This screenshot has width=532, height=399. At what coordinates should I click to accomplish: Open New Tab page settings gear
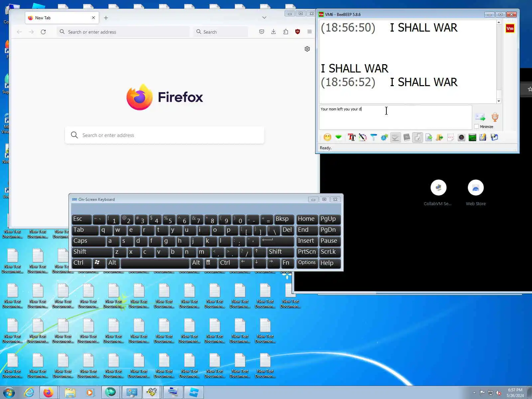coord(307,49)
